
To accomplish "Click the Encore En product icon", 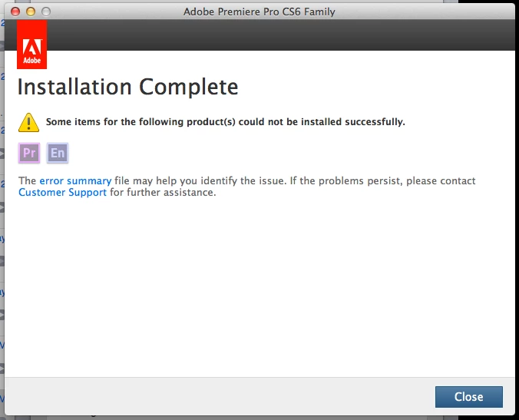I will [x=58, y=153].
